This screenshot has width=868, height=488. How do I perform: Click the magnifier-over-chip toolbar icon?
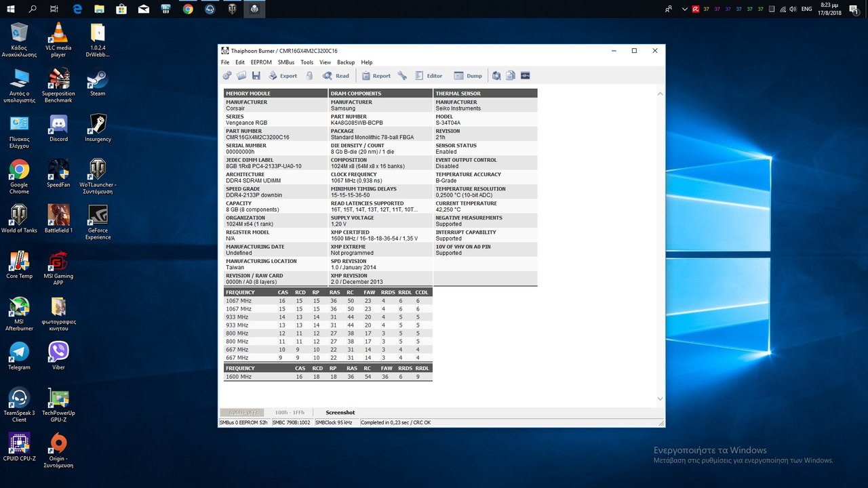click(x=496, y=76)
